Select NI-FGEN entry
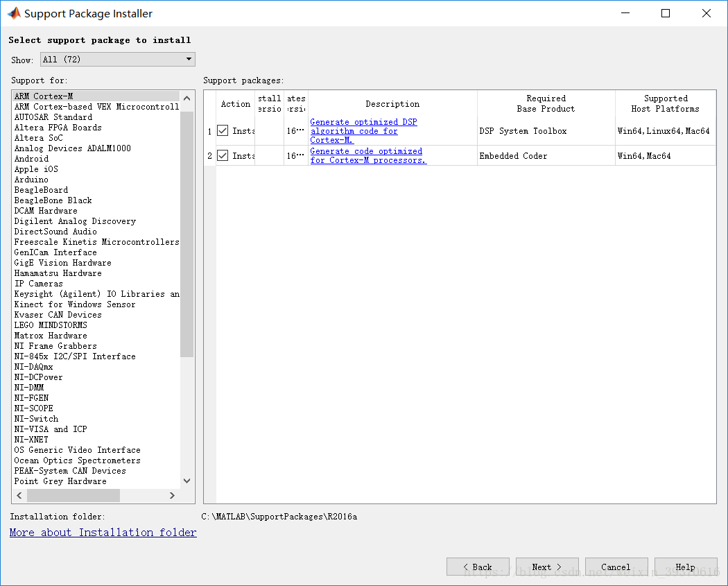 [96, 398]
